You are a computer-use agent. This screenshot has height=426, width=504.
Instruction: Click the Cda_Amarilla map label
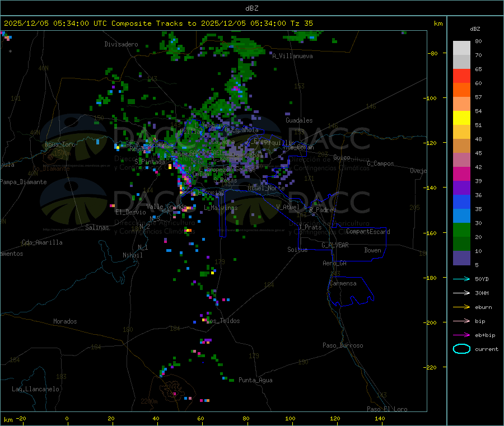pos(42,242)
